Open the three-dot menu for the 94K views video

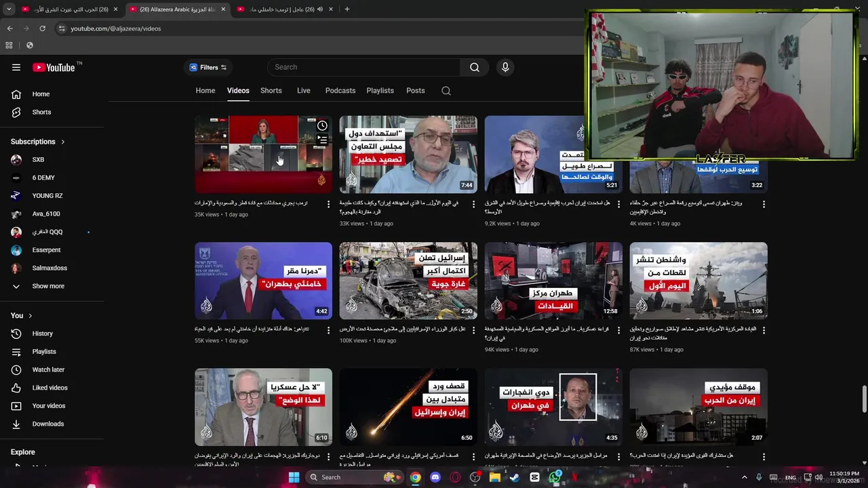pyautogui.click(x=618, y=331)
